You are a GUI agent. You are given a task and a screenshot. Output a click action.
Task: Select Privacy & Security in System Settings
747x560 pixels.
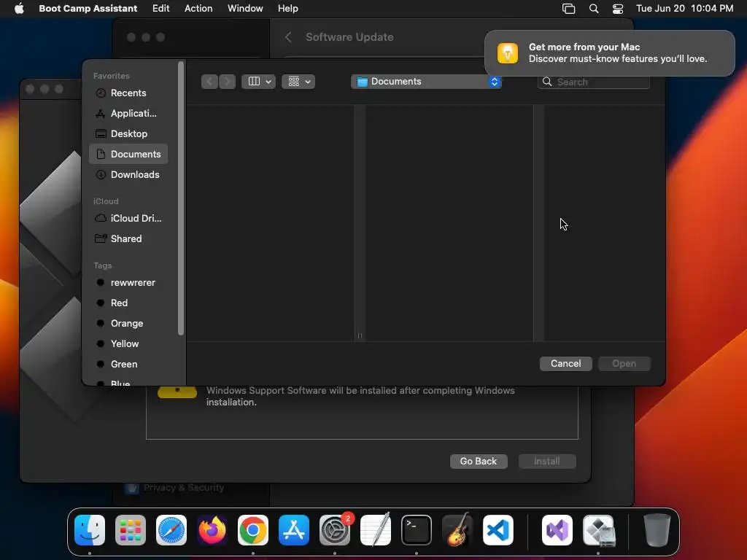pyautogui.click(x=175, y=488)
